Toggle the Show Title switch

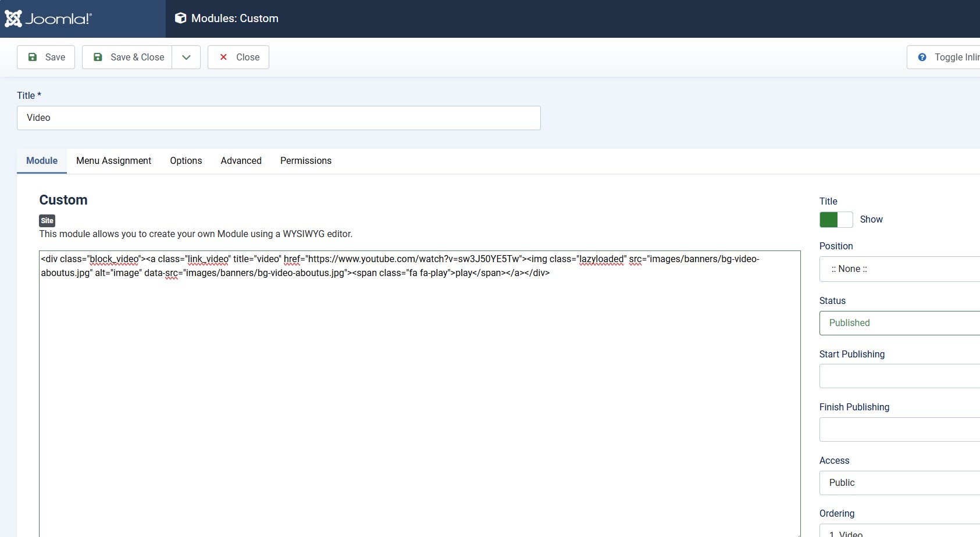coord(836,220)
